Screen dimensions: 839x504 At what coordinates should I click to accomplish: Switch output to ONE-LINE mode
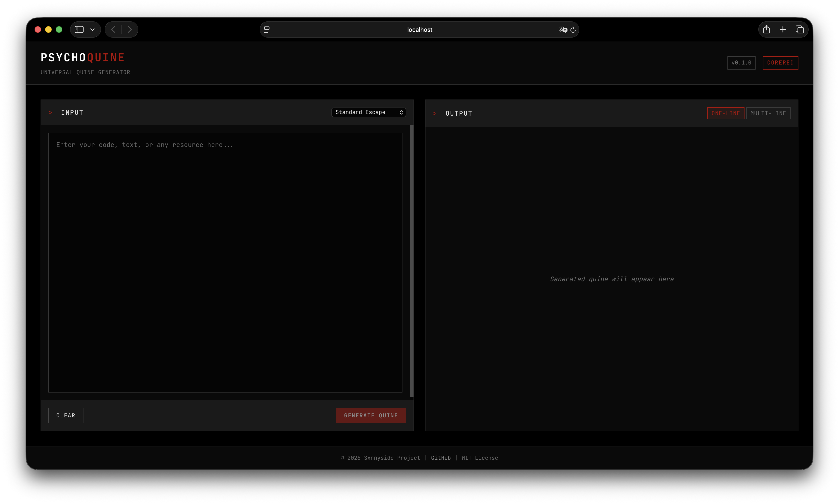(x=726, y=113)
